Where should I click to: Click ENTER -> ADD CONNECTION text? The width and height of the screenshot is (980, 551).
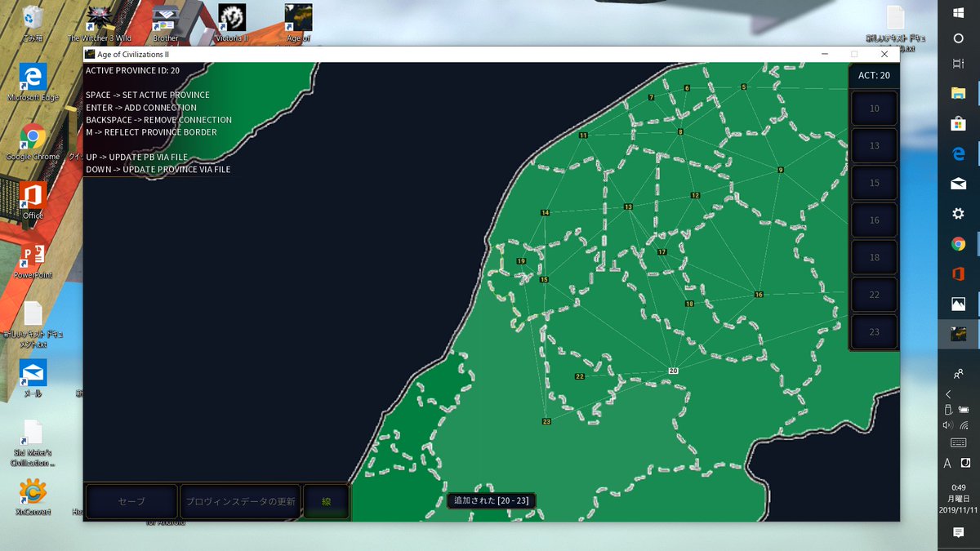click(x=141, y=108)
